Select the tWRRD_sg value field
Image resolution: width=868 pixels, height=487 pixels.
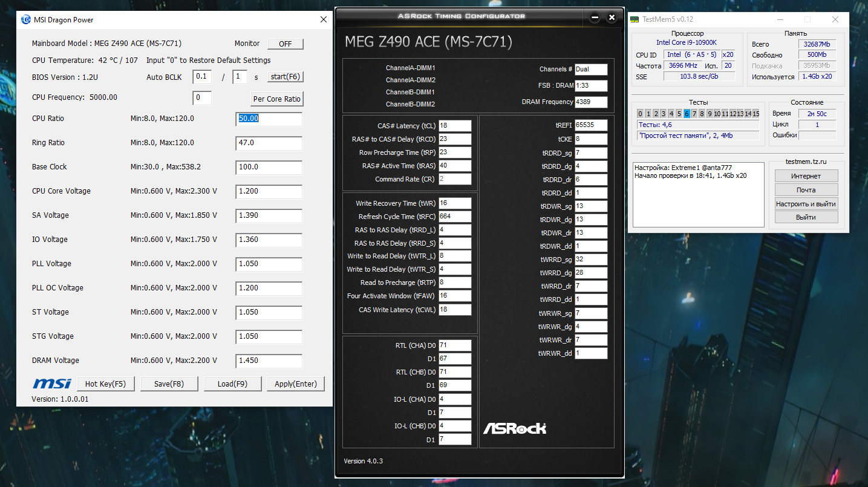591,260
